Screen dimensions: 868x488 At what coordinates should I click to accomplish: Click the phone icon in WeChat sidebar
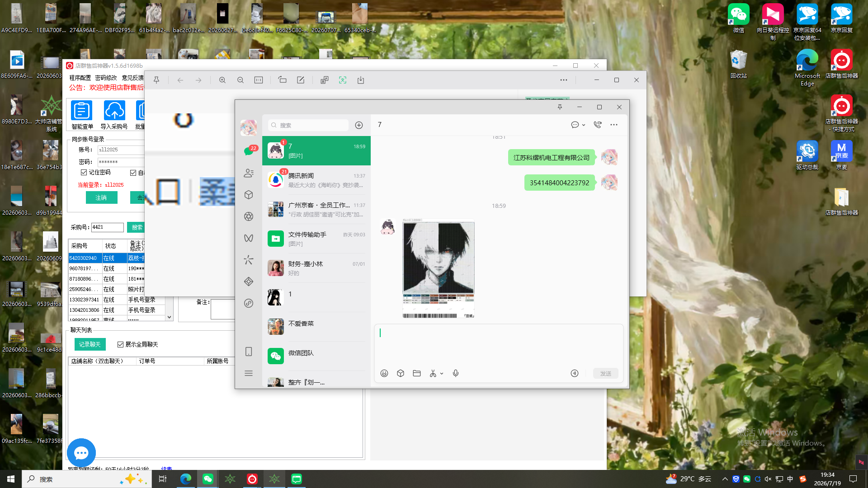coord(249,352)
